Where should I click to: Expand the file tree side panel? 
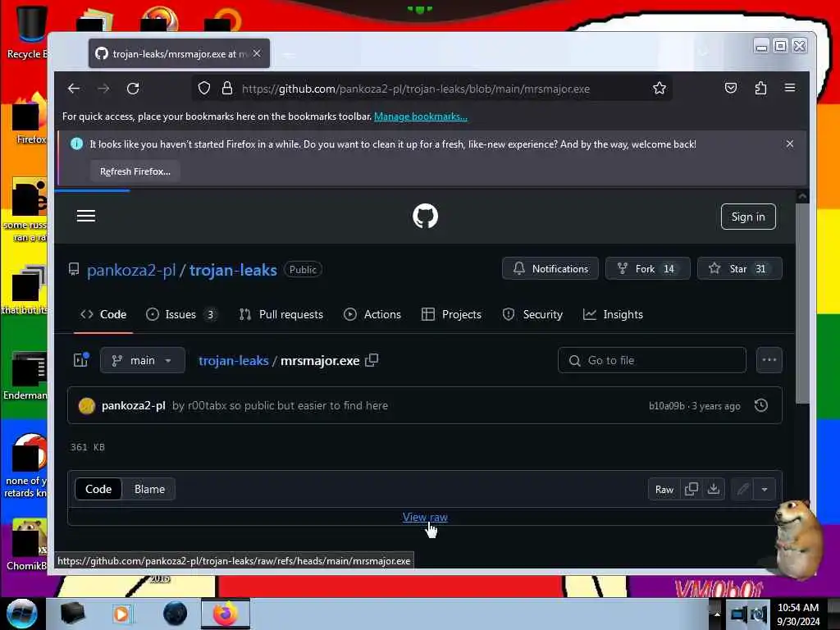point(81,360)
